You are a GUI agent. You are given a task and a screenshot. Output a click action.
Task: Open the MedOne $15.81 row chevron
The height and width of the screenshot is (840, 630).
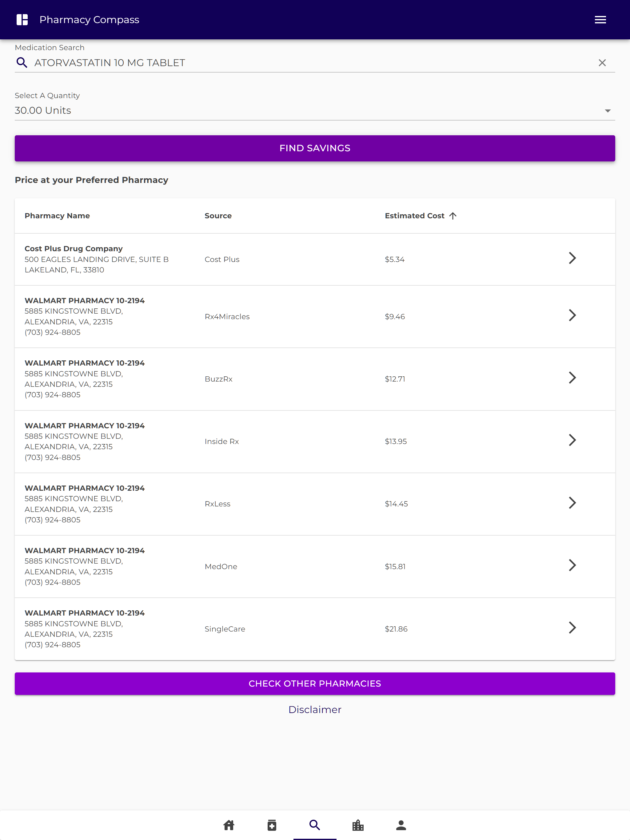pyautogui.click(x=572, y=565)
